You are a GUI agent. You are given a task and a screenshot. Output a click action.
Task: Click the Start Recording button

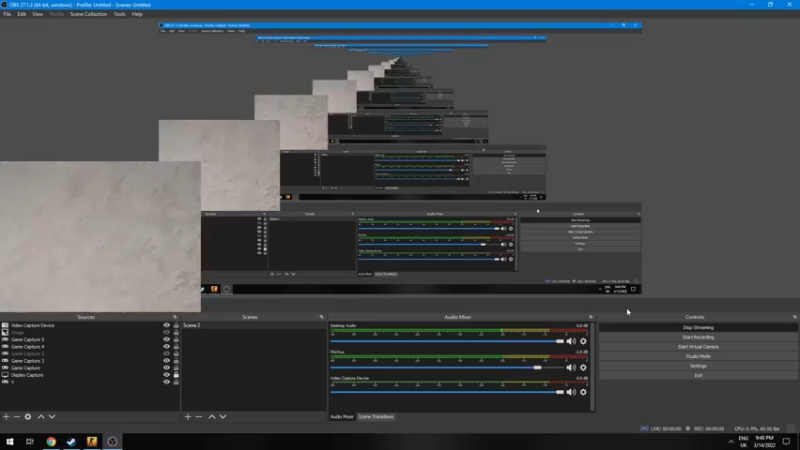coord(698,337)
